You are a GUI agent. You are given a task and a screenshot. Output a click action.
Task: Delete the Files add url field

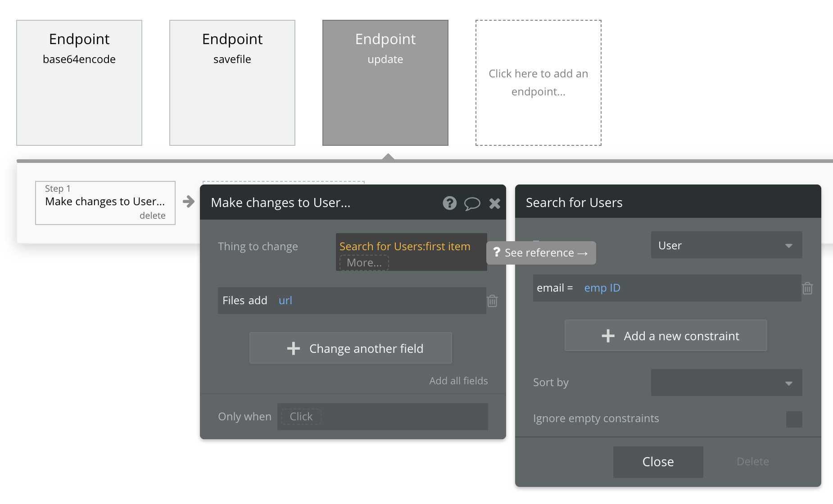click(x=492, y=301)
